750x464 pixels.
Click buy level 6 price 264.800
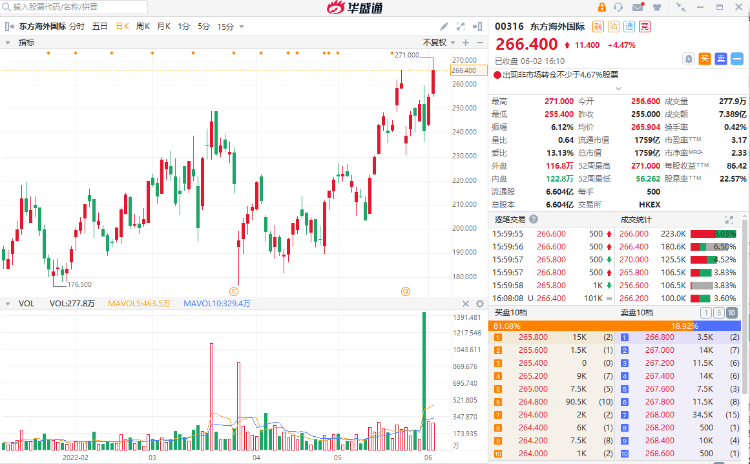click(533, 402)
